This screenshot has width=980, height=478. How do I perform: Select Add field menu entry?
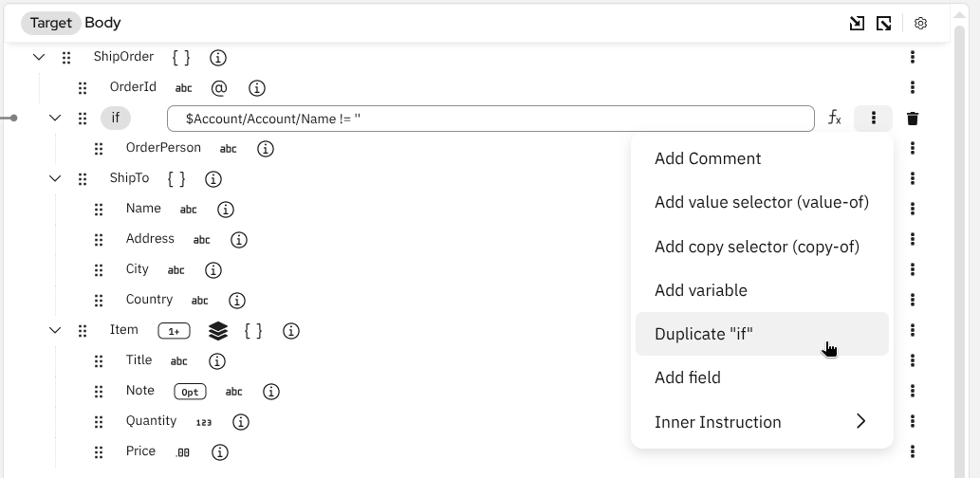pyautogui.click(x=762, y=378)
